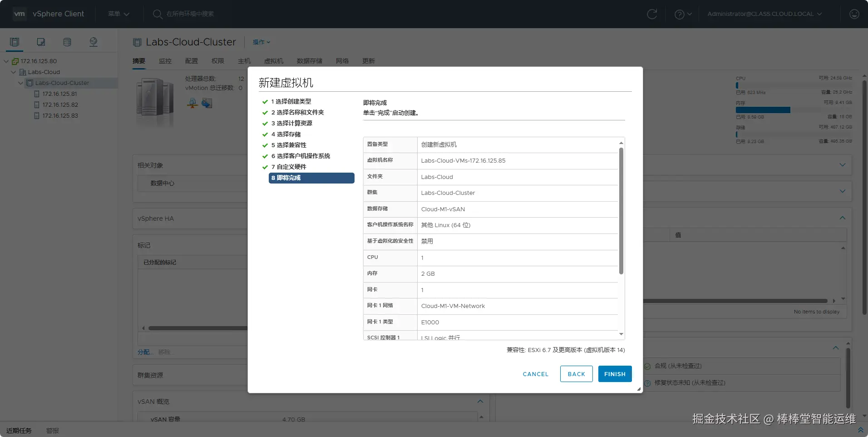Open the Hosts and Clusters inventory view icon
Screen dimensions: 868x437
[15, 42]
